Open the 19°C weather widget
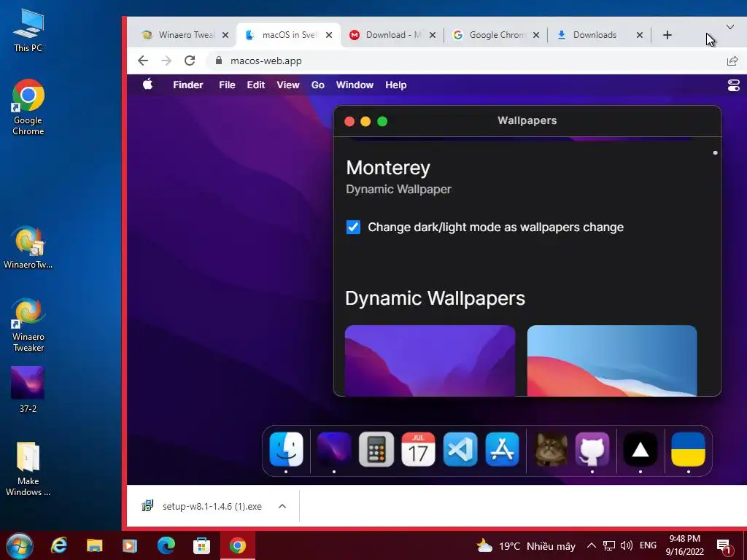The image size is (747, 560). 526,545
